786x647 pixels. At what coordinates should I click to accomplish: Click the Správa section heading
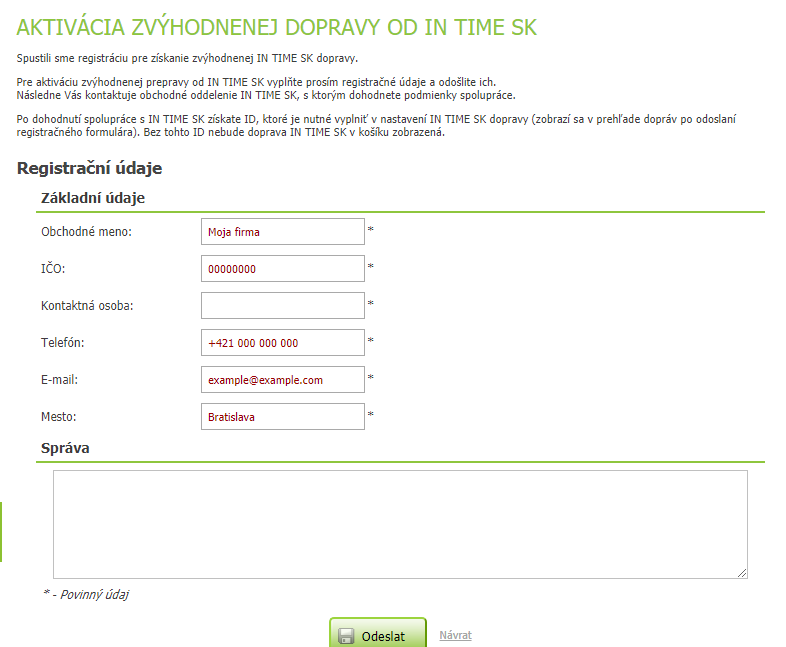(65, 448)
